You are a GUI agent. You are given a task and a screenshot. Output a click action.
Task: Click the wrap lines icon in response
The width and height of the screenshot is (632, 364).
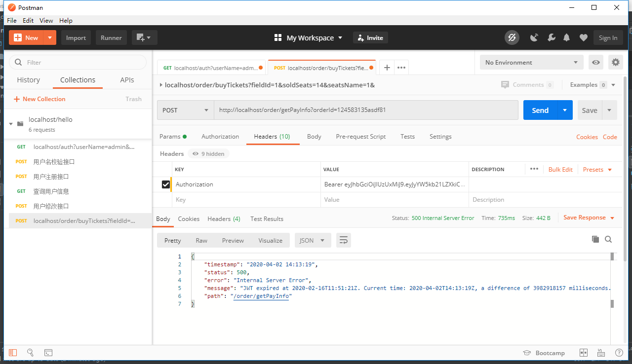pos(344,240)
